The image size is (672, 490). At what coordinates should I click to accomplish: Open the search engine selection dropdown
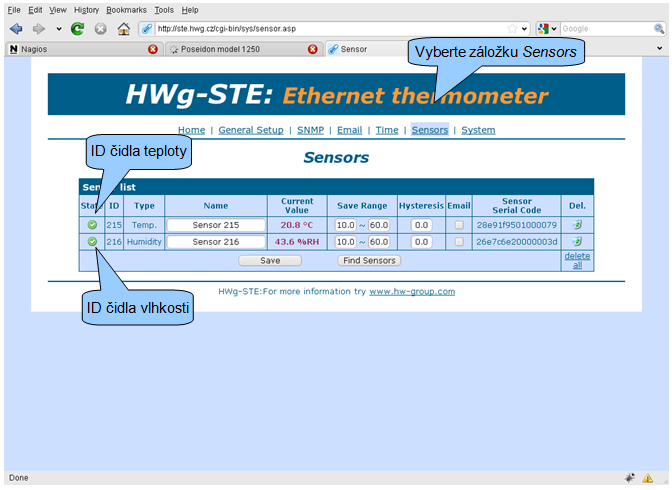(x=554, y=29)
